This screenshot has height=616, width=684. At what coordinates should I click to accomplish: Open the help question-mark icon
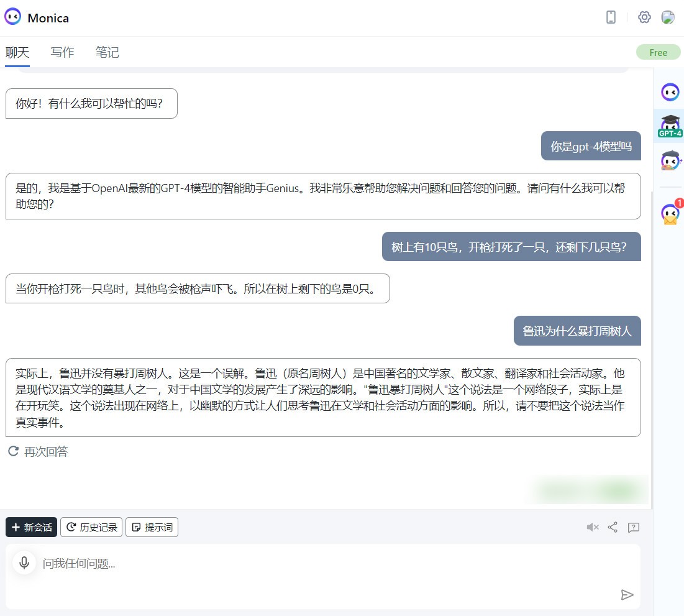click(634, 527)
